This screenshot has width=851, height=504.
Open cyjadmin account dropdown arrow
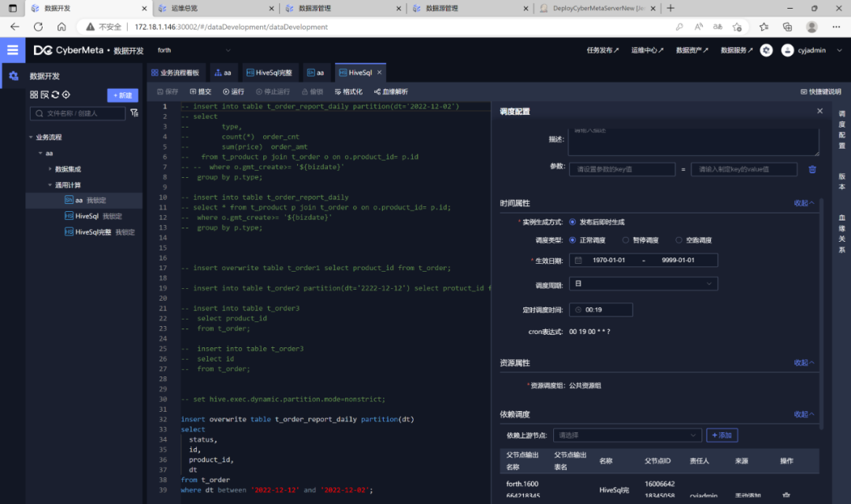click(x=839, y=50)
